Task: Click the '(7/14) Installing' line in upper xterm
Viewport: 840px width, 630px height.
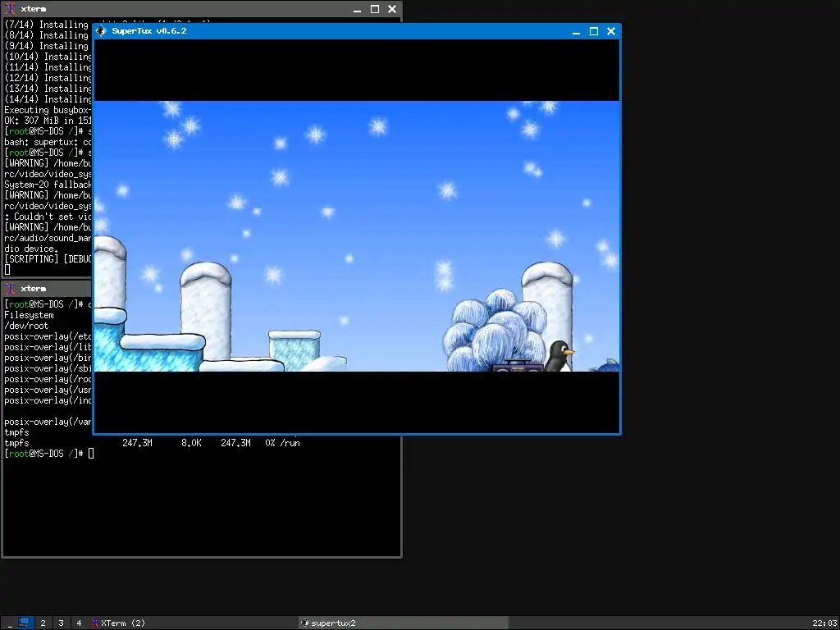Action: click(47, 25)
